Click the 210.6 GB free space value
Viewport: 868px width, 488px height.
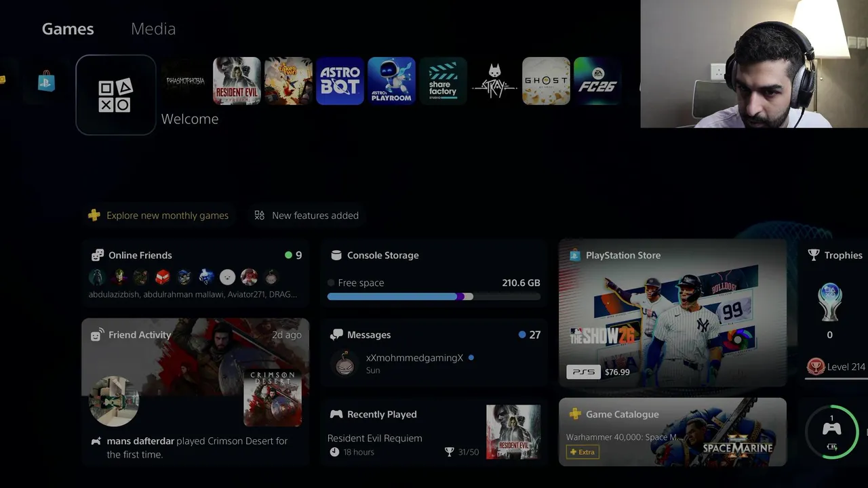pos(521,283)
